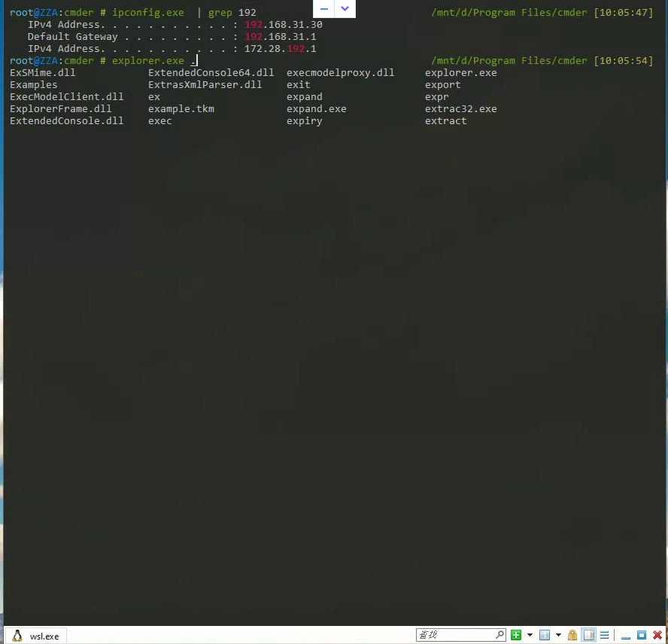The height and width of the screenshot is (644, 668).
Task: Click the Examples entry
Action: [34, 85]
